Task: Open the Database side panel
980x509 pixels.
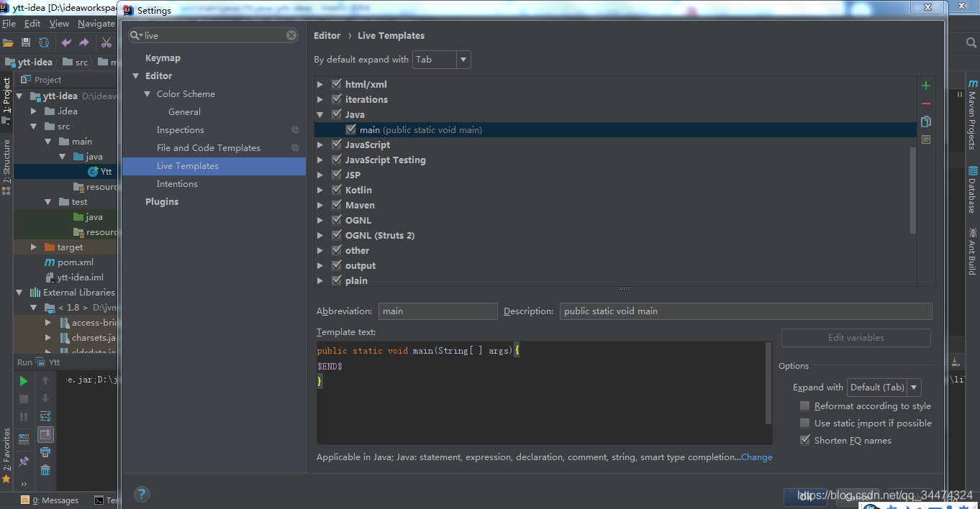Action: click(x=972, y=190)
